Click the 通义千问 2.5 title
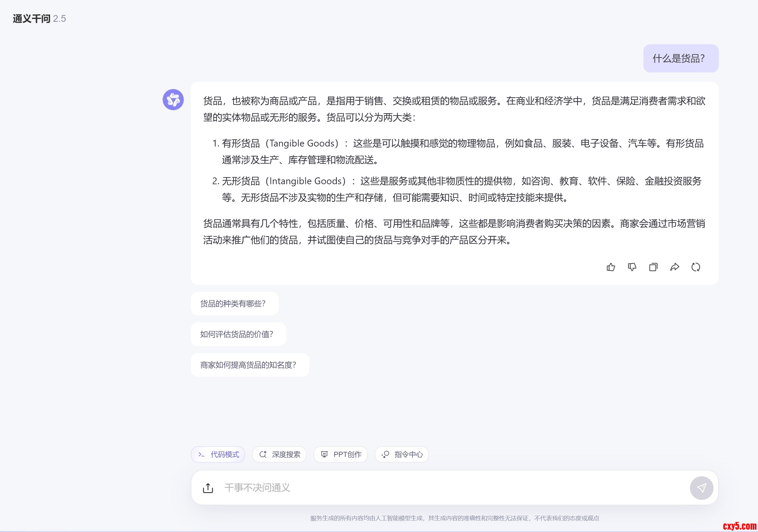 pos(39,19)
